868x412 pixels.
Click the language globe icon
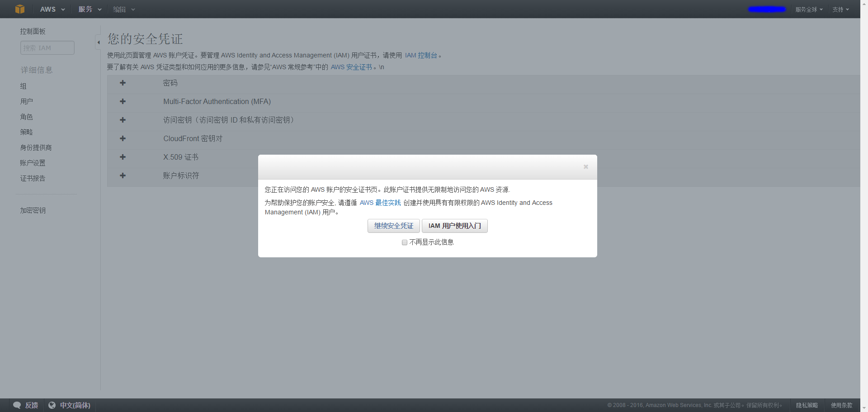[x=52, y=405]
